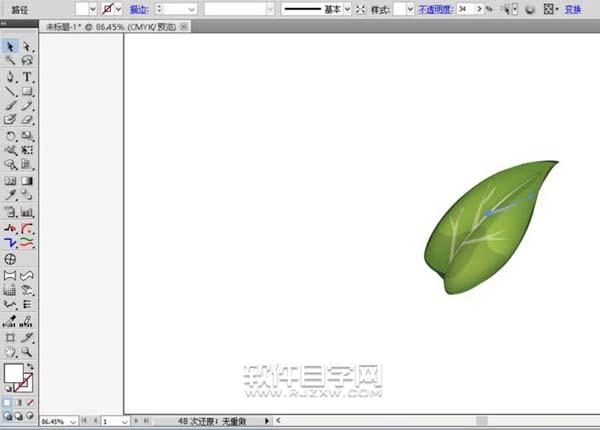This screenshot has width=600, height=430.
Task: Open the stroke weight dropdown
Action: [192, 9]
